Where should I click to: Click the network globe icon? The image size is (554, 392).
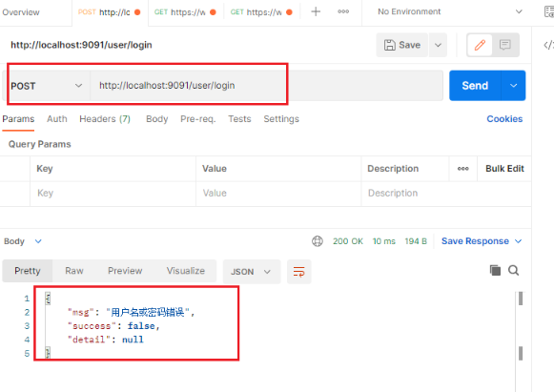point(317,241)
